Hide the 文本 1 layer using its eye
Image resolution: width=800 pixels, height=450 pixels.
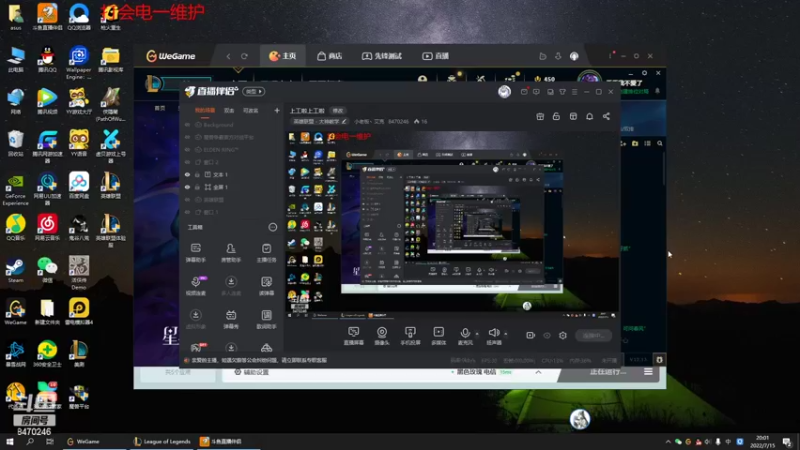pyautogui.click(x=188, y=174)
